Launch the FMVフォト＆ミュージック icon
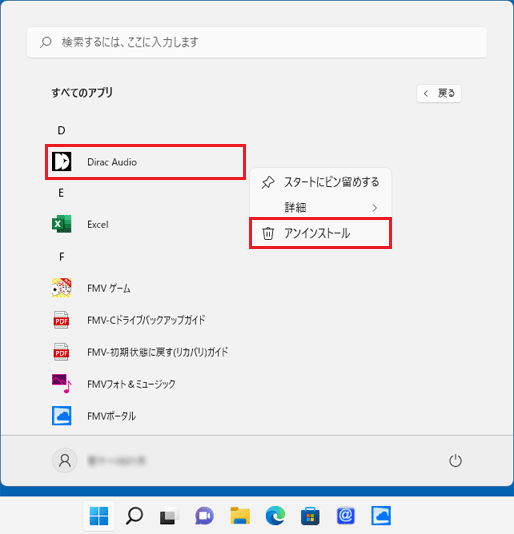Image resolution: width=514 pixels, height=534 pixels. click(62, 384)
